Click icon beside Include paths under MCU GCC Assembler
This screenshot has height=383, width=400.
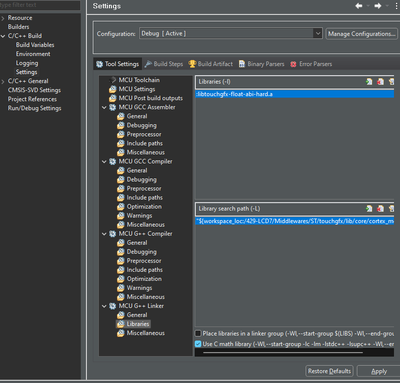pyautogui.click(x=121, y=143)
